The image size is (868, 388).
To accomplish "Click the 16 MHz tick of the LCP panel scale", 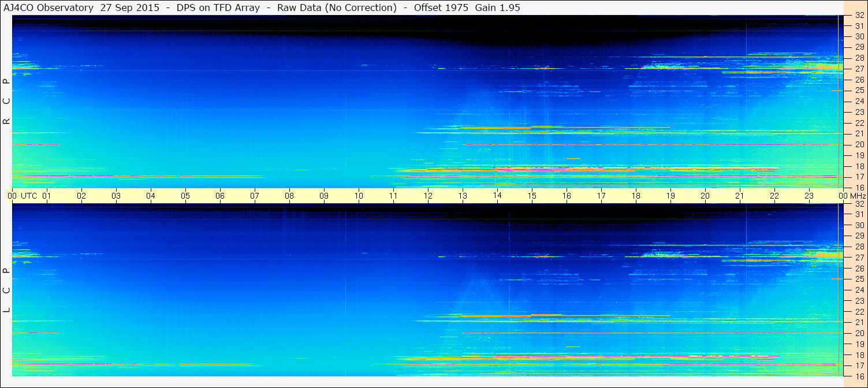I will 859,376.
